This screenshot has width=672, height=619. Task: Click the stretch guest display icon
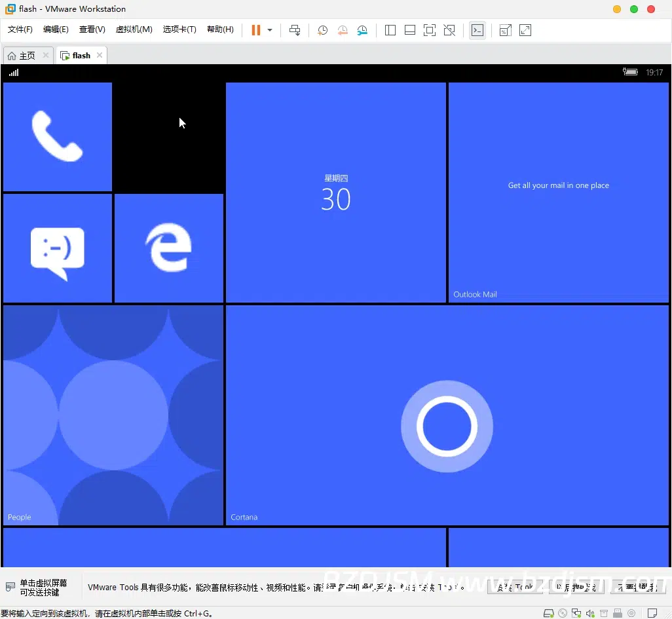pos(525,30)
